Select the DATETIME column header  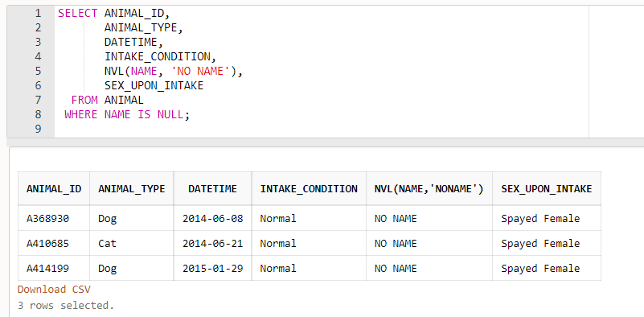[212, 189]
